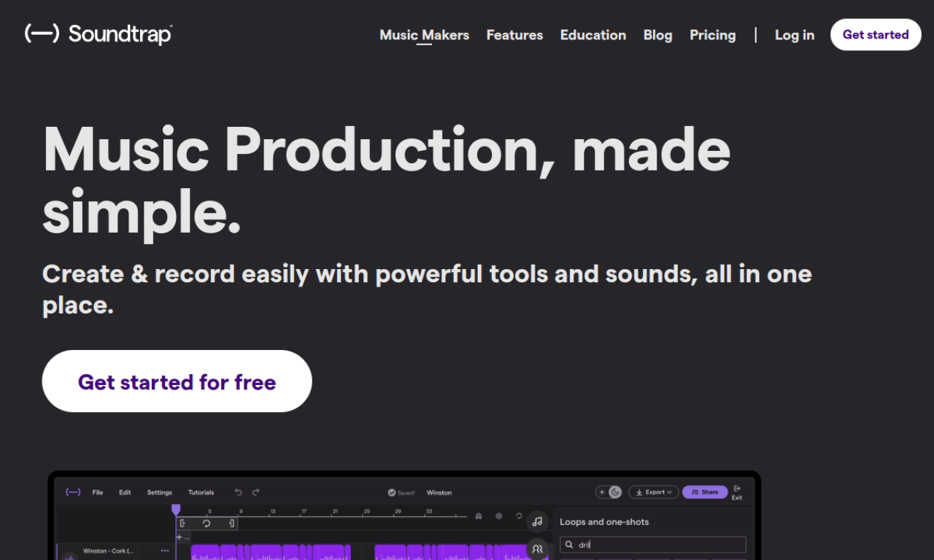
Task: Click the Soundtrap logo in the studio editor
Action: [x=72, y=492]
